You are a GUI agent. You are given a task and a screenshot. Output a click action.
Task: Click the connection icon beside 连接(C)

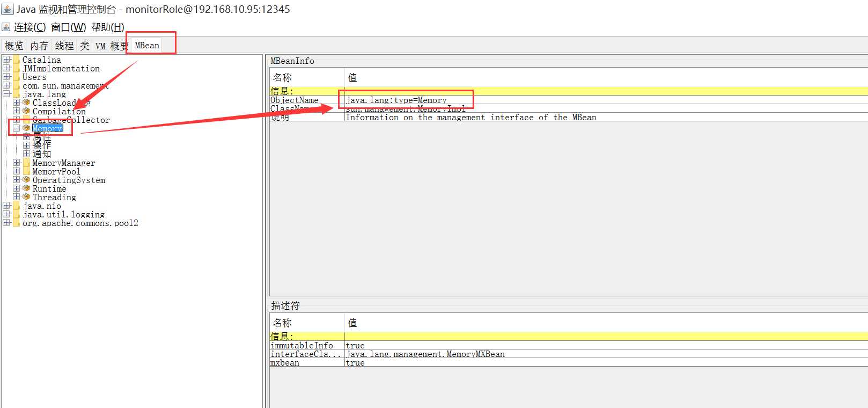(x=6, y=27)
